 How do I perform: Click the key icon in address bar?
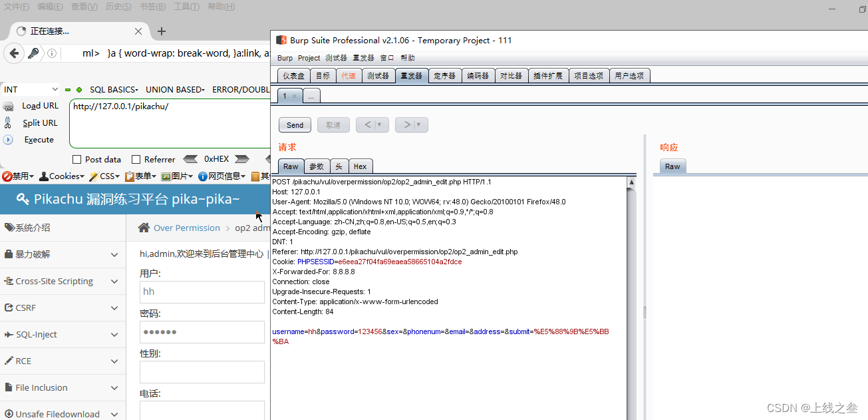point(33,53)
